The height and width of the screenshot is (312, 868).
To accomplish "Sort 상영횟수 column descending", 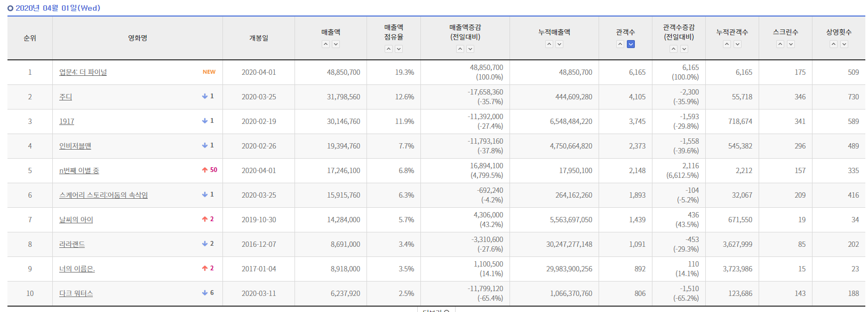I will coord(844,44).
